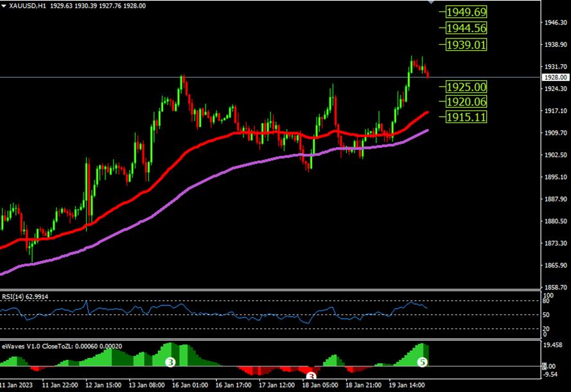Select the RSI(14) indicator label

point(25,296)
